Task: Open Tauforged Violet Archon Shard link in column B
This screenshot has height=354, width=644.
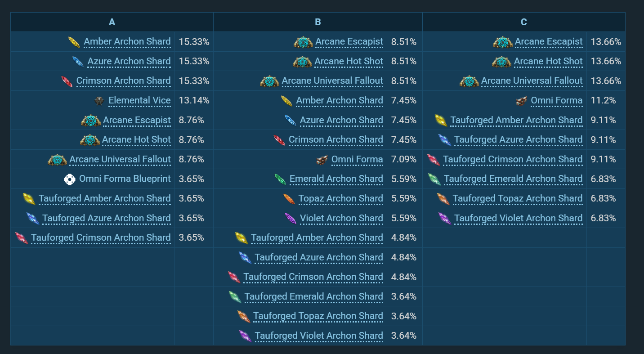Action: (319, 336)
